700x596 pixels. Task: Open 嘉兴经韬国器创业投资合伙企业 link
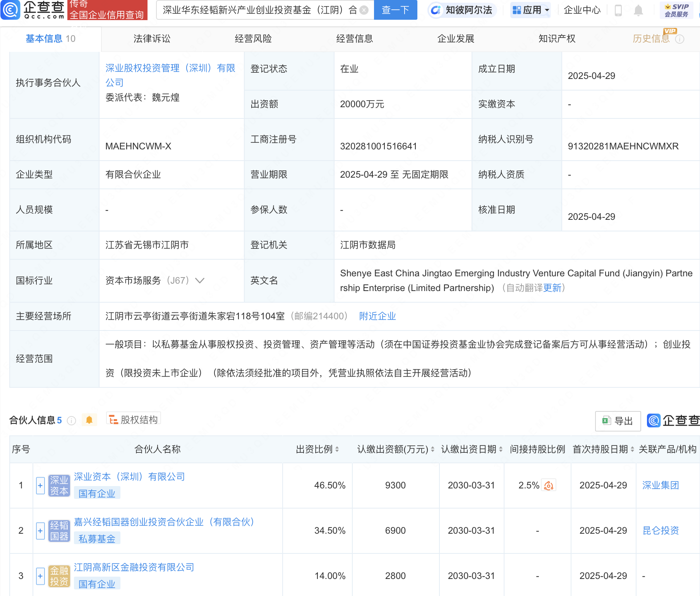coord(164,522)
